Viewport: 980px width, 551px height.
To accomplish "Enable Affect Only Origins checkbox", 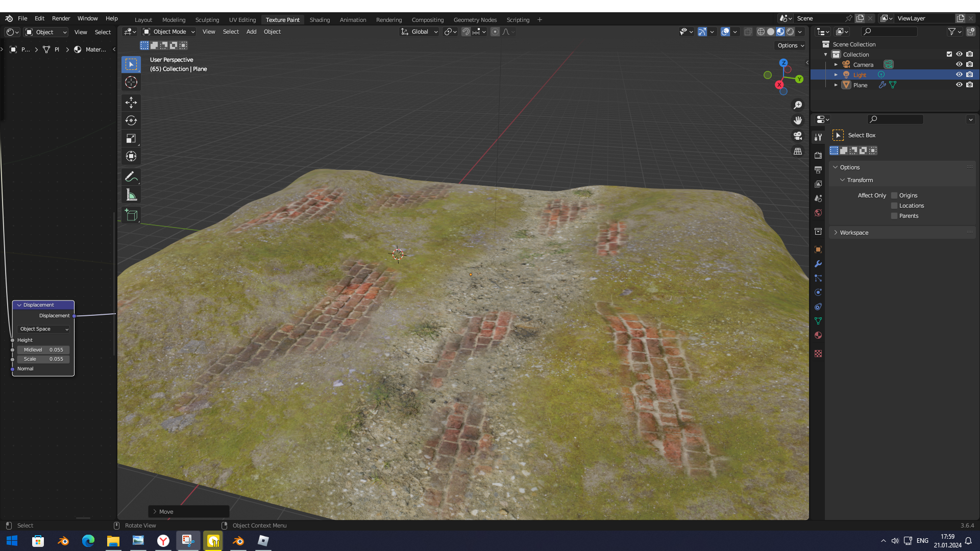I will [x=894, y=195].
